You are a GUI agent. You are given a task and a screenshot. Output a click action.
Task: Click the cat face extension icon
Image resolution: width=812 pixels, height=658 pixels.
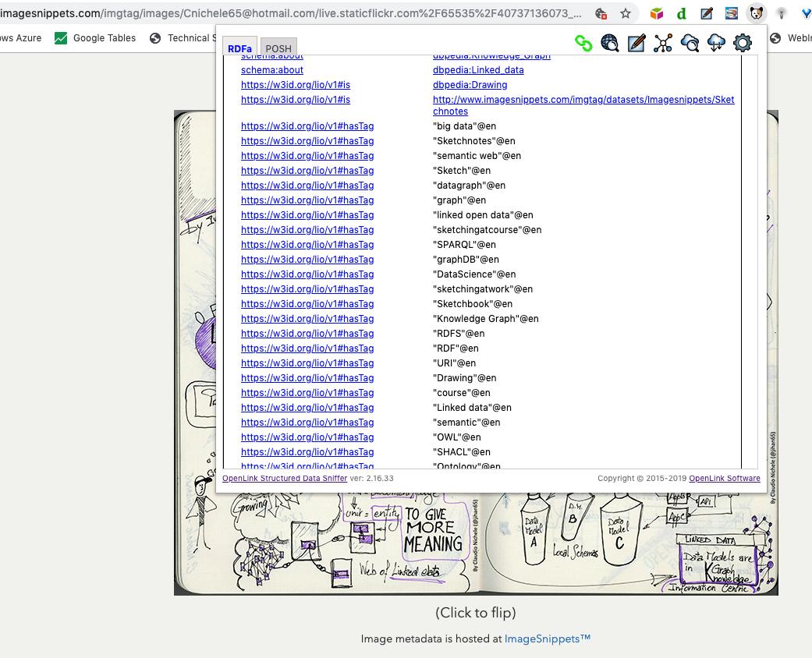[756, 13]
